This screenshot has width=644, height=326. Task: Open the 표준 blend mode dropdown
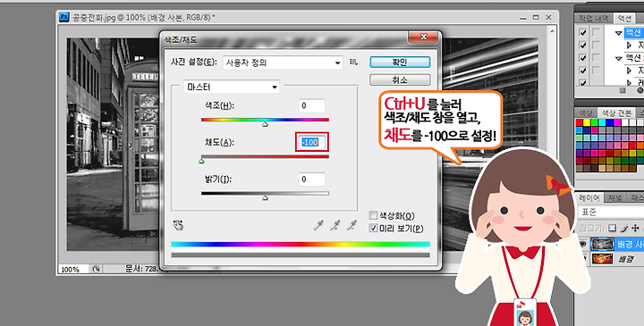pos(611,213)
